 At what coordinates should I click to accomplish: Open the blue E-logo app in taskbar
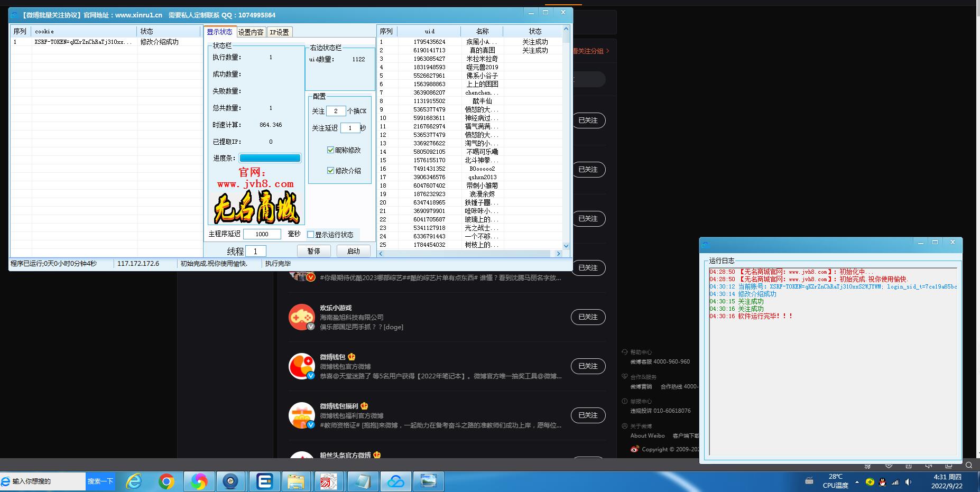[x=264, y=481]
